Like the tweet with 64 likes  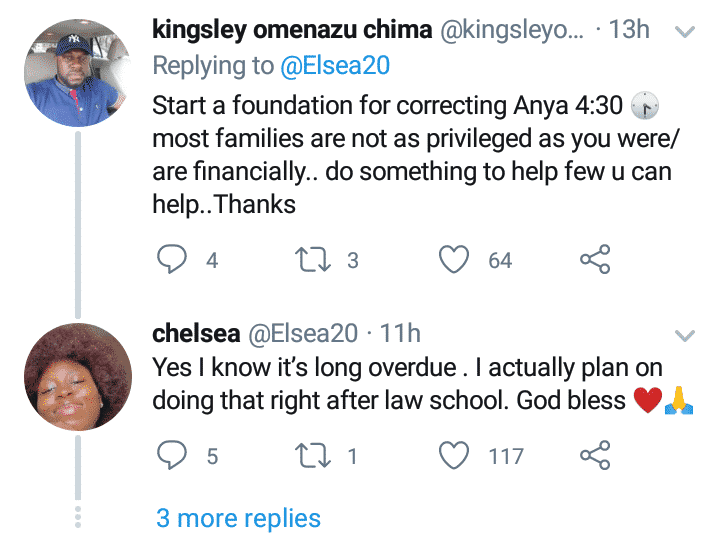point(456,260)
